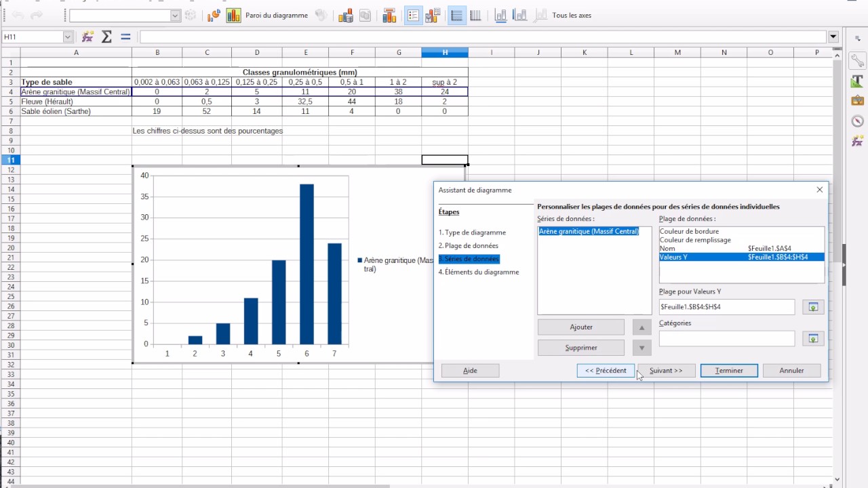Toggle horizontal grid lines

pos(457,16)
